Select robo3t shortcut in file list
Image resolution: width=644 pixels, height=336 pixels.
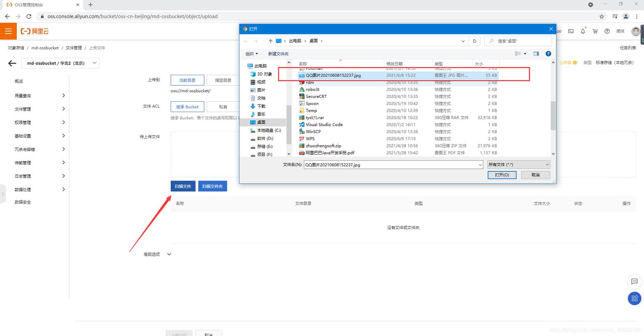click(313, 89)
